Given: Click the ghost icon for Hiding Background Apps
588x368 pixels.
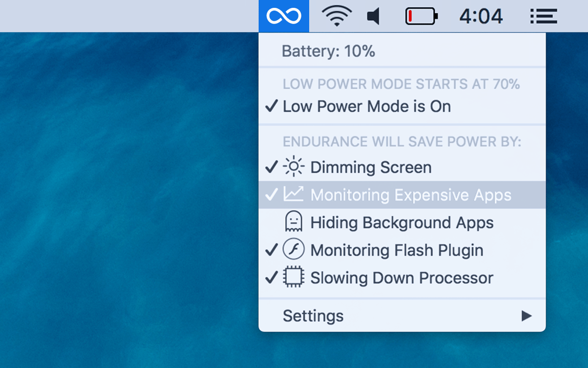Looking at the screenshot, I should [294, 222].
